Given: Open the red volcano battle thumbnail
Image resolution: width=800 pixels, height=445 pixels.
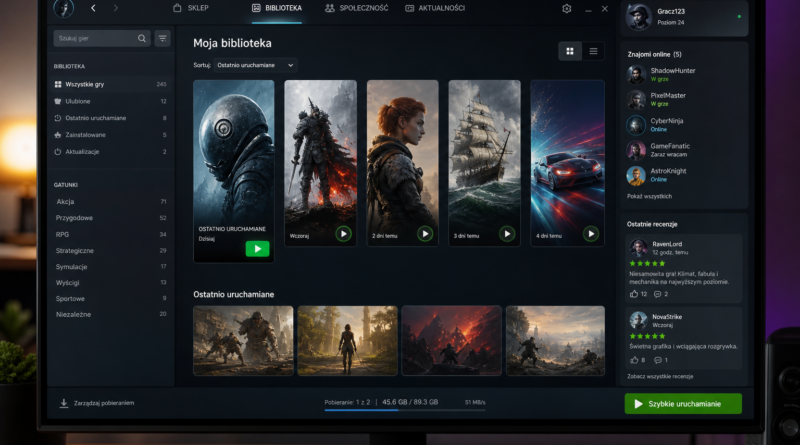Looking at the screenshot, I should [452, 341].
